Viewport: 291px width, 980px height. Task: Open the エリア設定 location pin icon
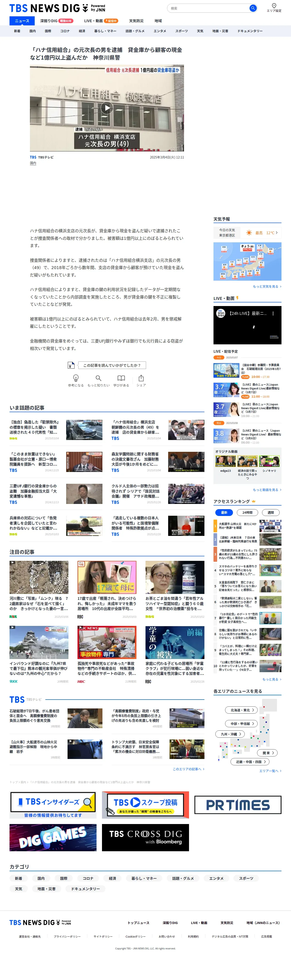[274, 6]
